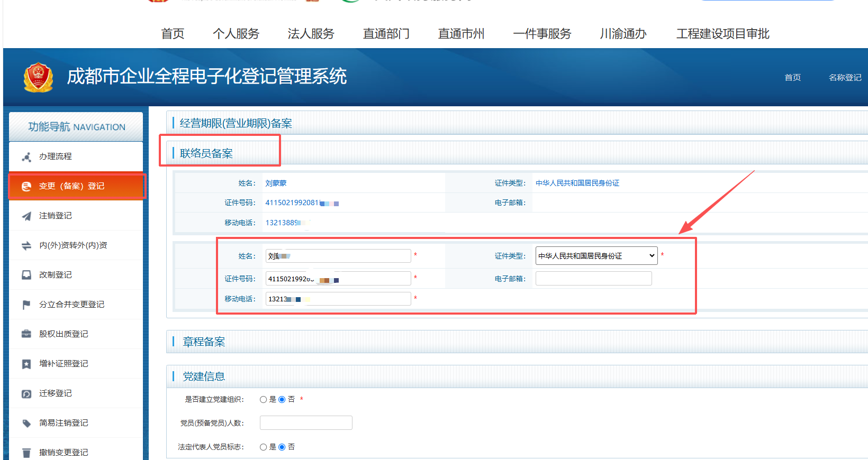Open the 法人服务 menu item
This screenshot has height=460, width=868.
311,34
